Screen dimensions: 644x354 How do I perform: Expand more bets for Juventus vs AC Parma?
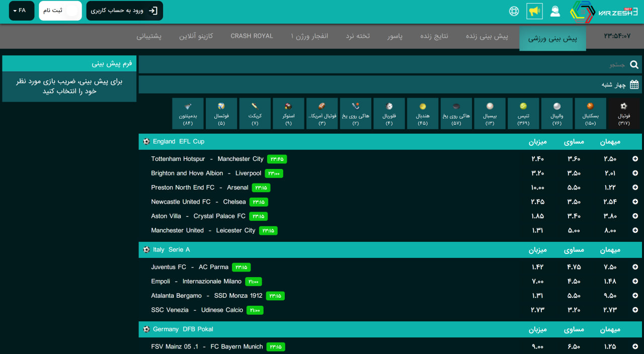tap(635, 267)
